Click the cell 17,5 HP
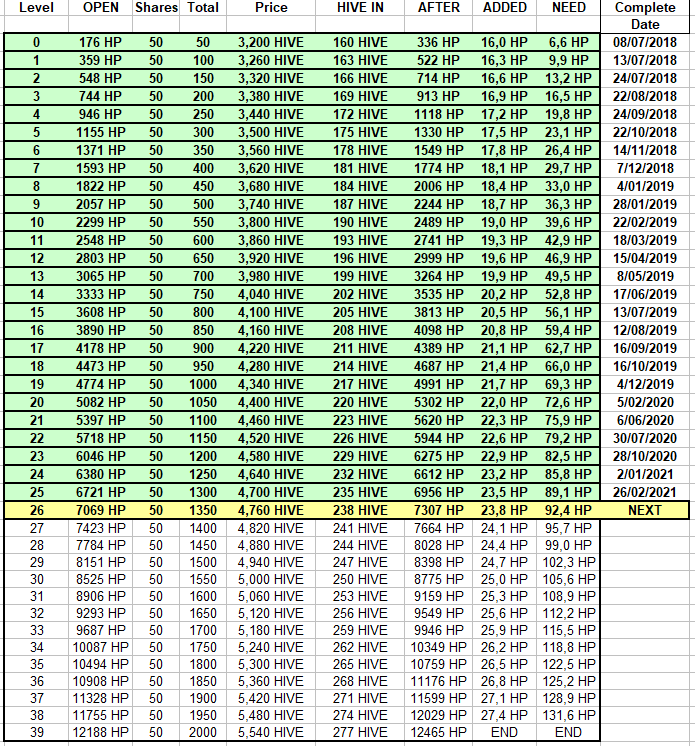This screenshot has height=746, width=695. click(505, 132)
